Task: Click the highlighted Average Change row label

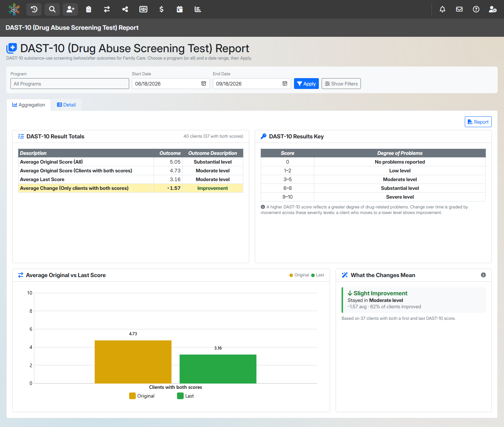Action: point(74,188)
